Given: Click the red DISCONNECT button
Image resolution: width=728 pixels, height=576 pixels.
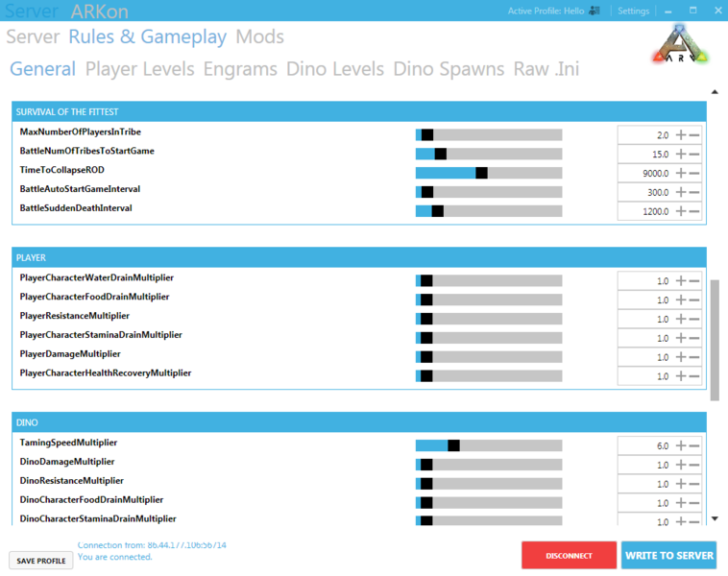Looking at the screenshot, I should [569, 555].
